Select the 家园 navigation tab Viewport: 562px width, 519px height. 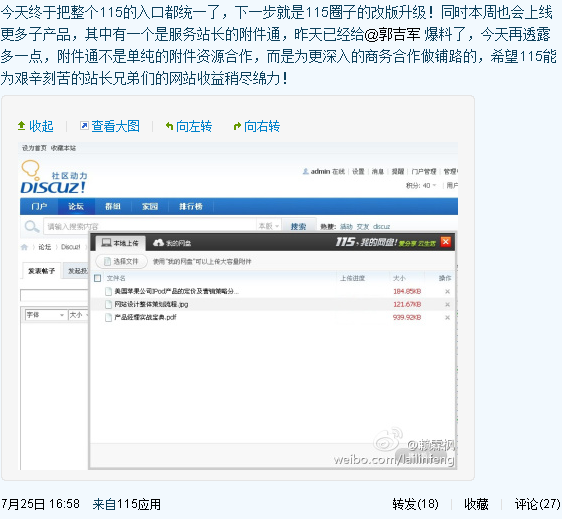tap(150, 206)
